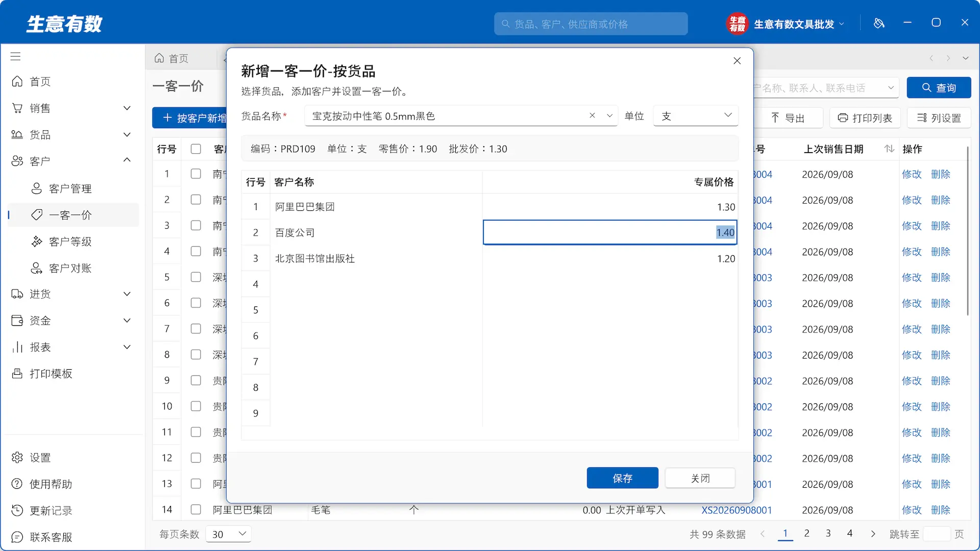Click the 打印列表 button
Image resolution: width=980 pixels, height=551 pixels.
pos(865,118)
